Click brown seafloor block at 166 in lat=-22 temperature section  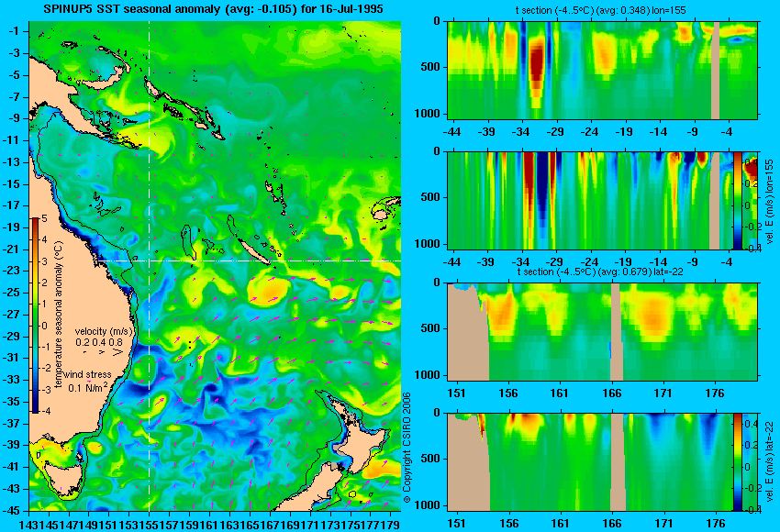(617, 332)
